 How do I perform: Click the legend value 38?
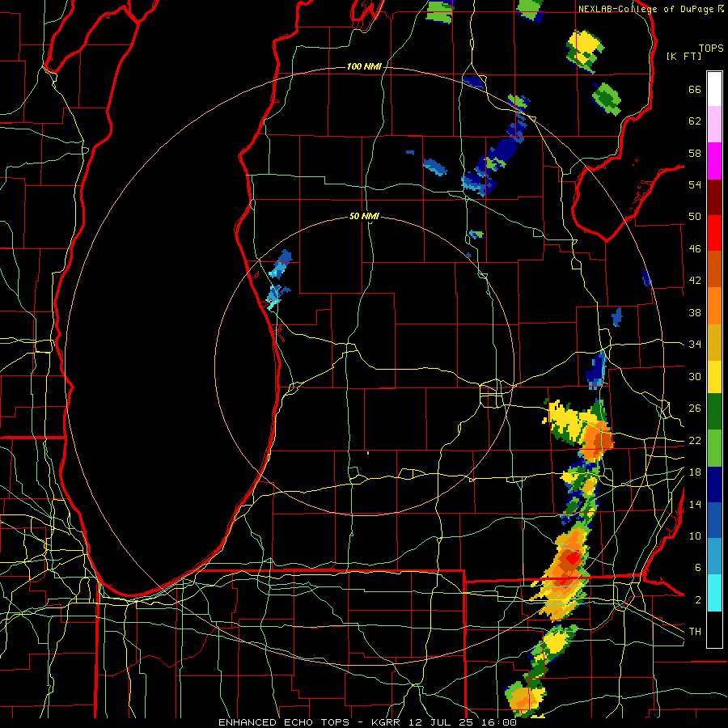coord(695,312)
